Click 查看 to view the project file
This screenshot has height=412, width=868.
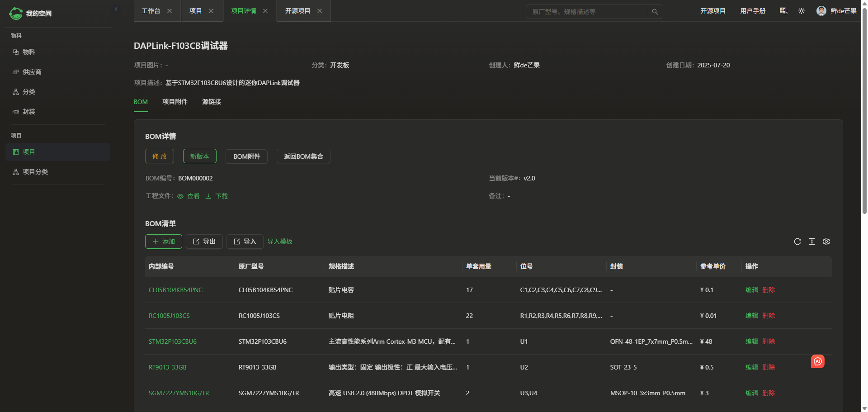pyautogui.click(x=189, y=196)
